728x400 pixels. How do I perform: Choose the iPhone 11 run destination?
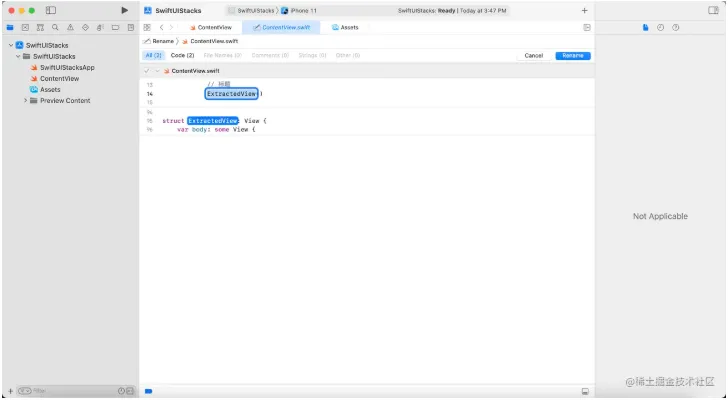pos(299,10)
